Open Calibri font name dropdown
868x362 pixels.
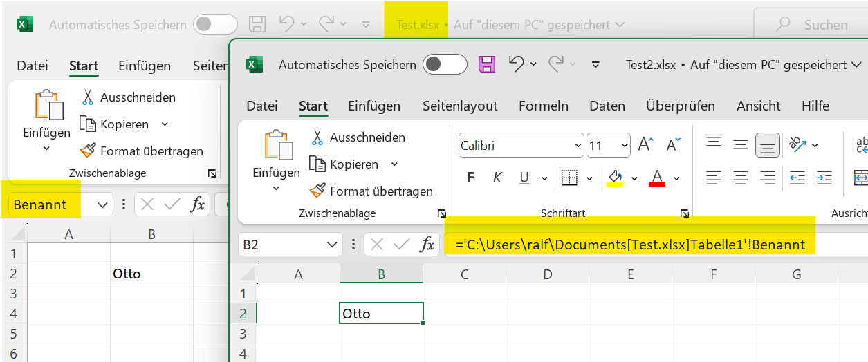click(578, 146)
